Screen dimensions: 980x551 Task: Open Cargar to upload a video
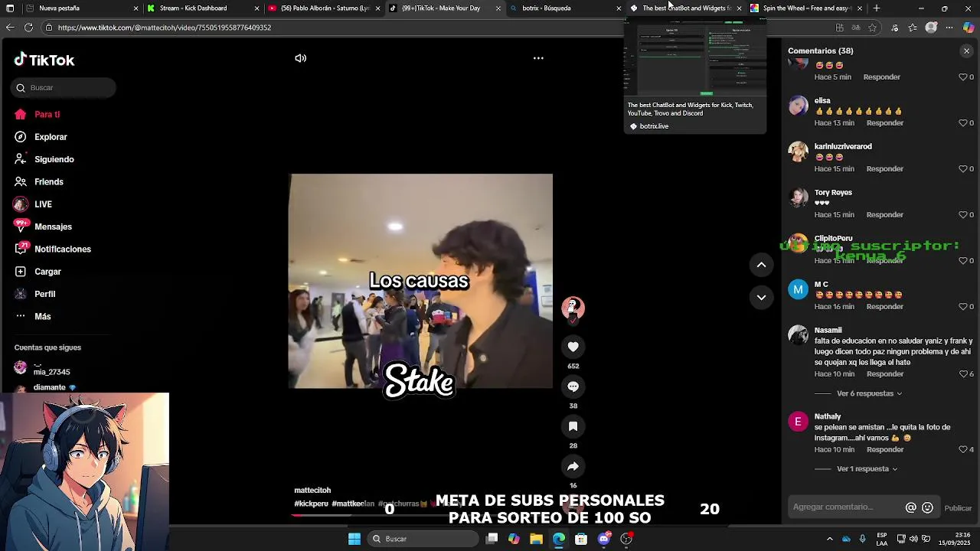(38, 272)
